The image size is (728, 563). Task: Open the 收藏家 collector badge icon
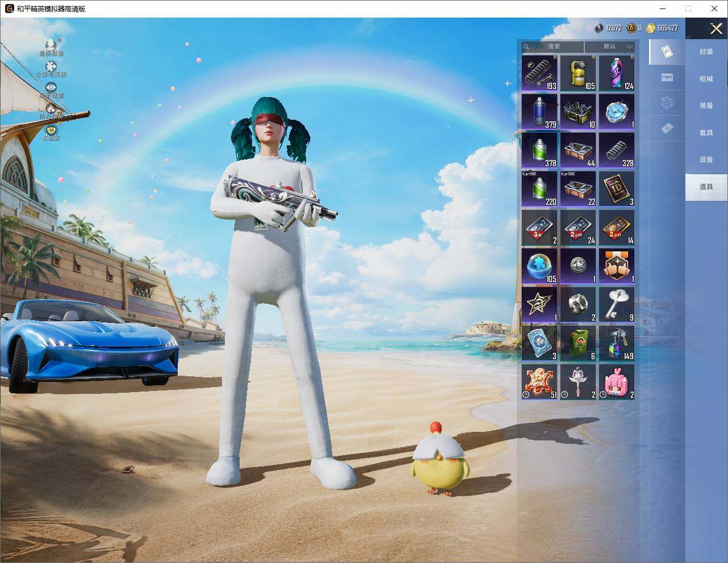(51, 130)
